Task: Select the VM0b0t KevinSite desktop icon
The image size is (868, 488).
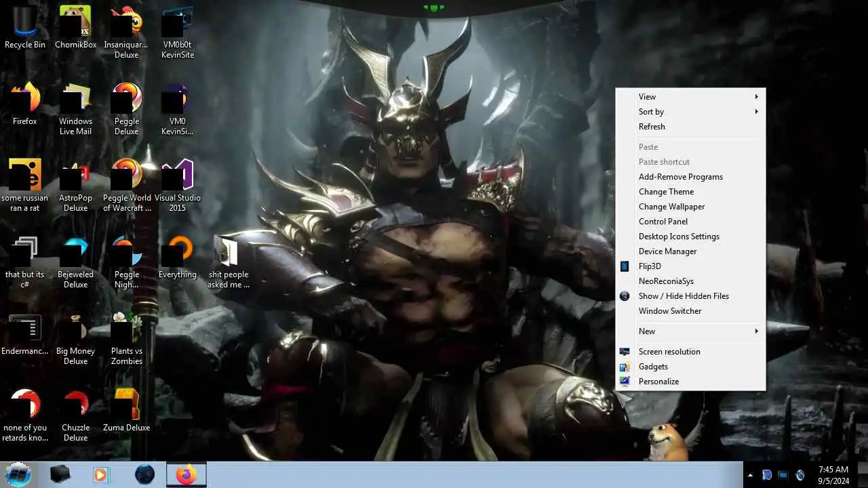Action: tap(177, 32)
